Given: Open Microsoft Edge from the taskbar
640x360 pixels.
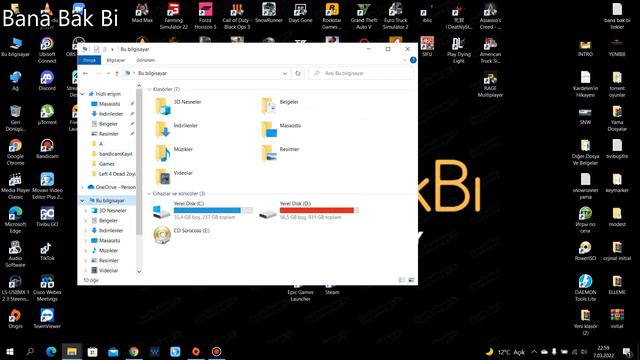Looking at the screenshot, I should click(51, 351).
